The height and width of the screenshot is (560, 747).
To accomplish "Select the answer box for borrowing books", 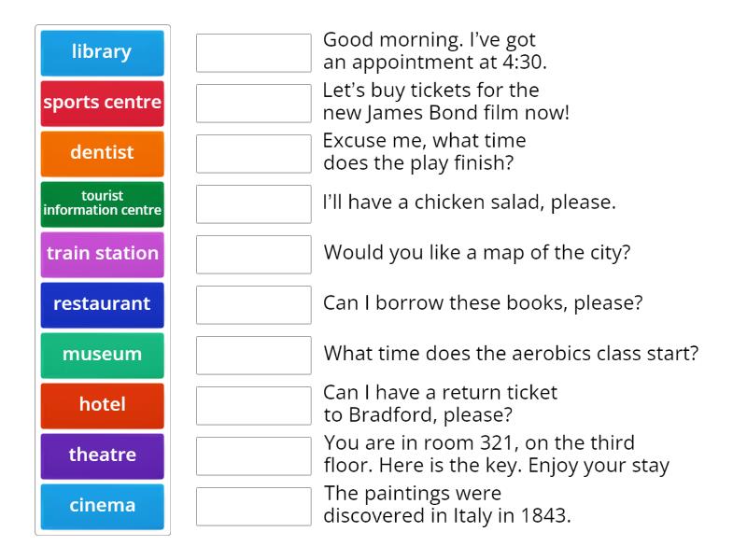I will (253, 305).
